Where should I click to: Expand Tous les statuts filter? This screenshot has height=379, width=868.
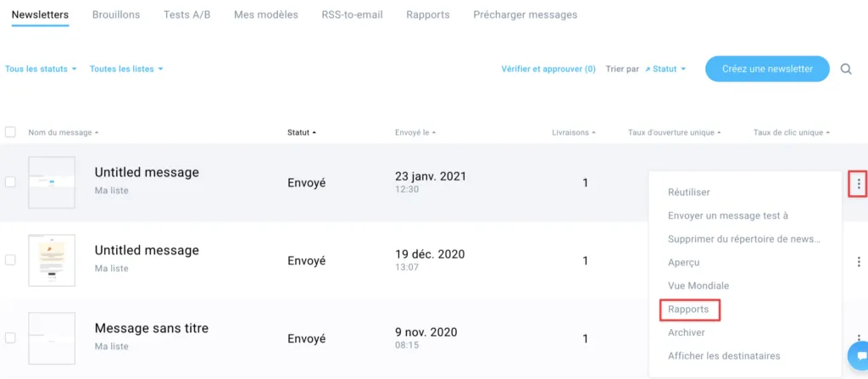(41, 70)
